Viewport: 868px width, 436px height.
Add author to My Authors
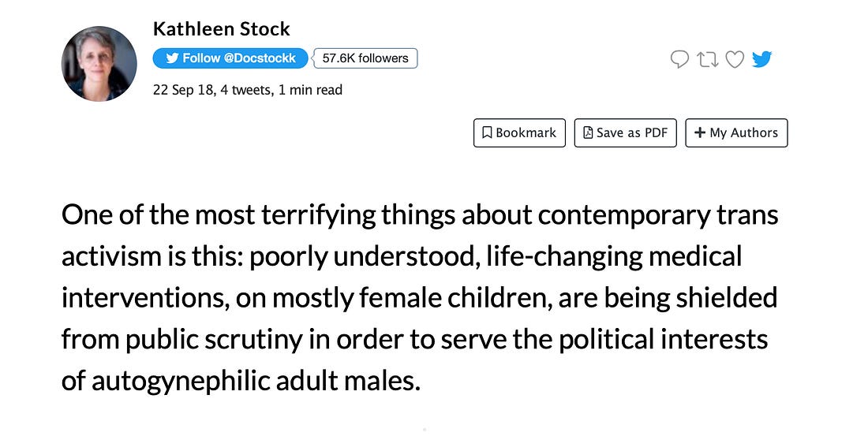[x=736, y=132]
